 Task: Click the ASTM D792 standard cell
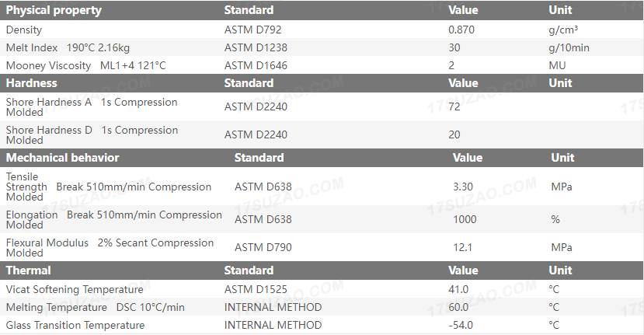(x=255, y=30)
